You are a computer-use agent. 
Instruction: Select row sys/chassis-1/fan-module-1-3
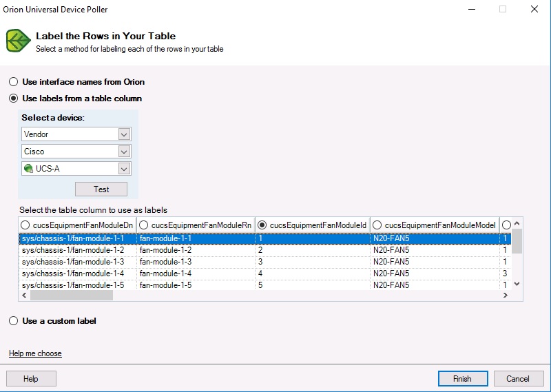pos(265,262)
